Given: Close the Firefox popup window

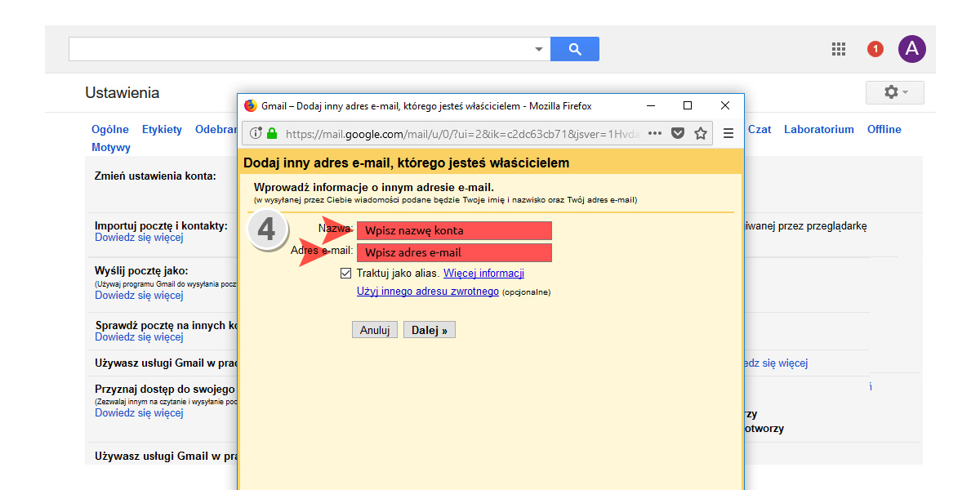Looking at the screenshot, I should pyautogui.click(x=725, y=105).
